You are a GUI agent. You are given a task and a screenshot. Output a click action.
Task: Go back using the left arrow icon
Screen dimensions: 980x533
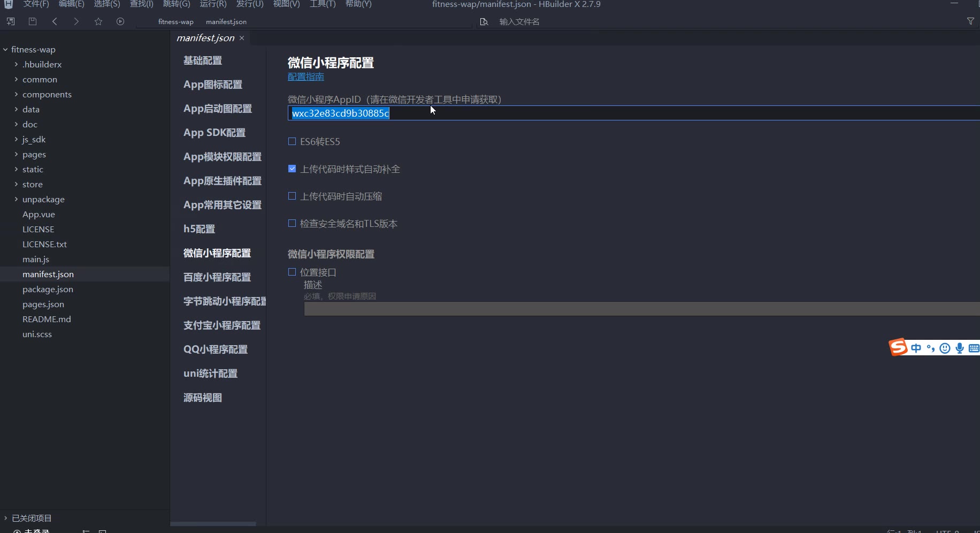[x=55, y=21]
